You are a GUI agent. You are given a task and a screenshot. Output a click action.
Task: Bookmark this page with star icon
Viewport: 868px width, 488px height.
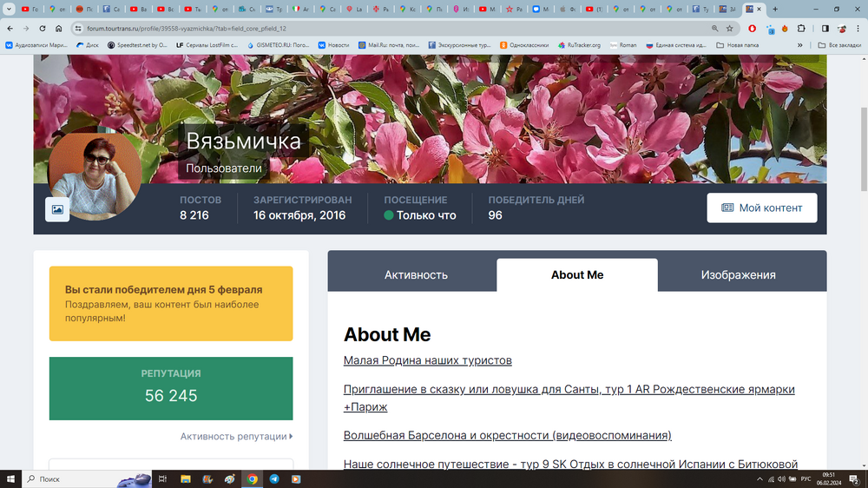point(730,28)
